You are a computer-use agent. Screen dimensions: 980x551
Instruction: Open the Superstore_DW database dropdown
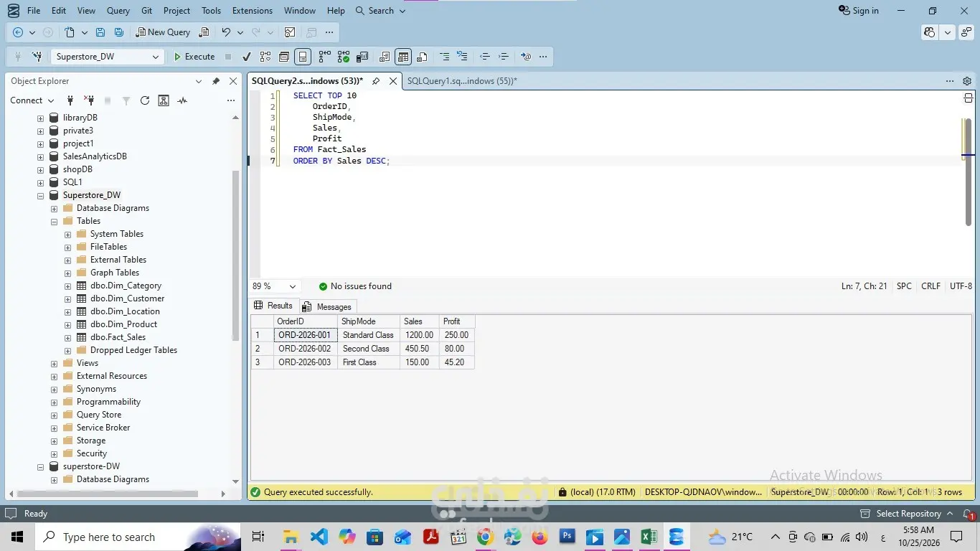pos(107,57)
